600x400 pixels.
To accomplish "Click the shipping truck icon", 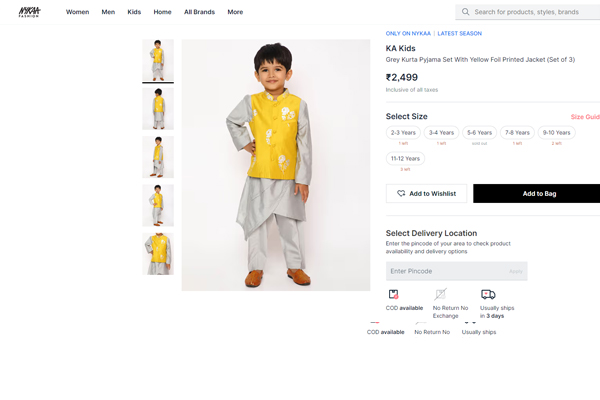I will click(488, 294).
